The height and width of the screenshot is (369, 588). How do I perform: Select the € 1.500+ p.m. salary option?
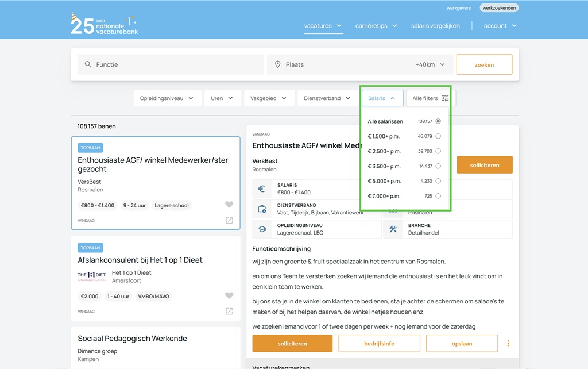pos(438,137)
